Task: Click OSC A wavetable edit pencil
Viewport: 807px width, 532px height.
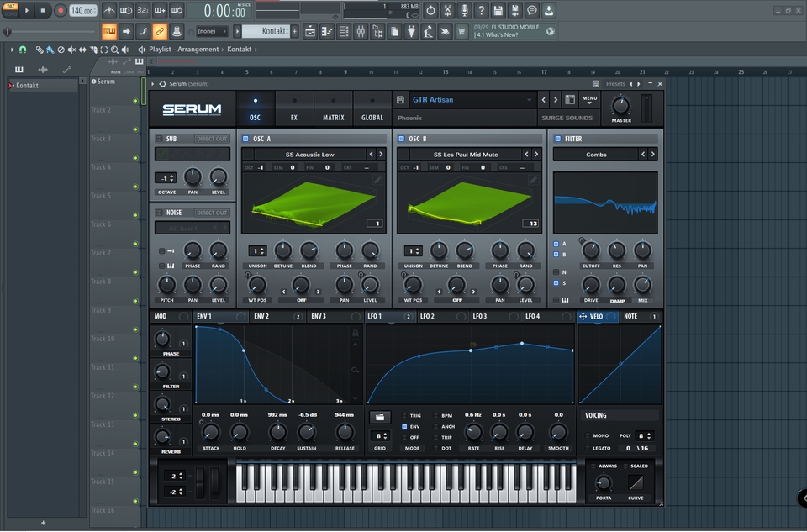Action: click(377, 180)
